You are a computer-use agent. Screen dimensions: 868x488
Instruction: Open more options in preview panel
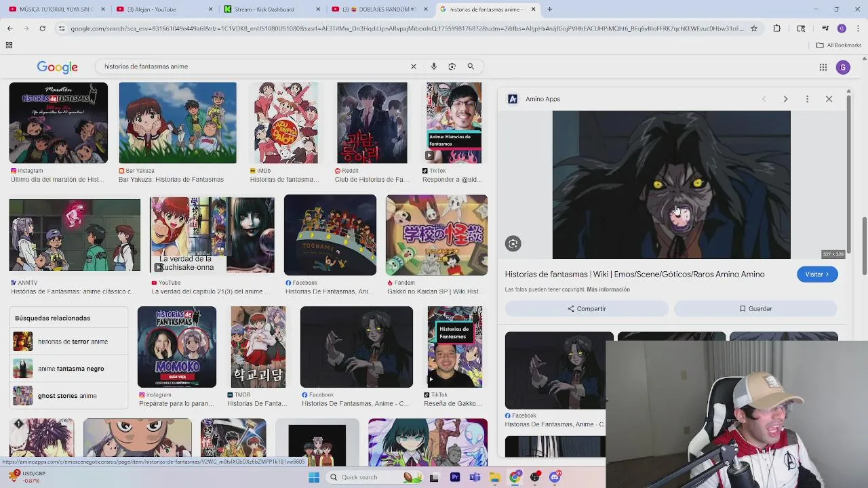[x=807, y=99]
